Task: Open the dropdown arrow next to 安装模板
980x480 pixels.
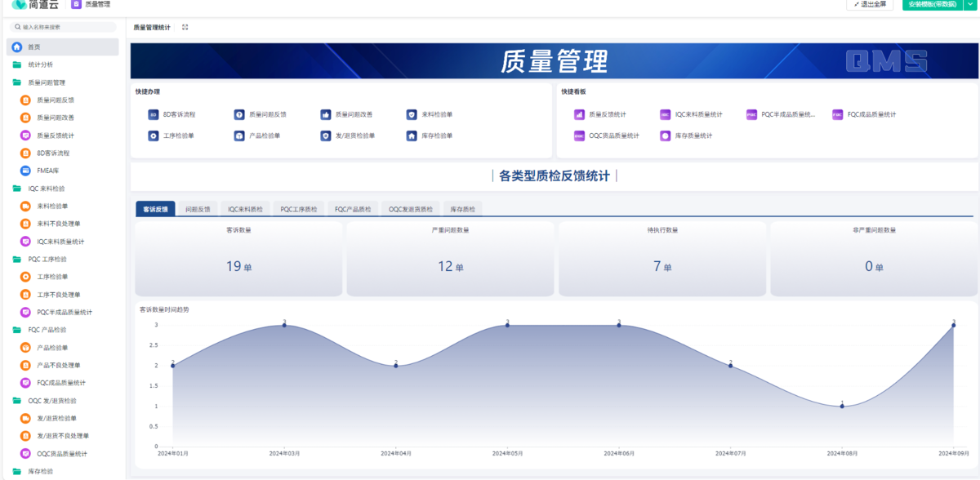Action: [970, 4]
